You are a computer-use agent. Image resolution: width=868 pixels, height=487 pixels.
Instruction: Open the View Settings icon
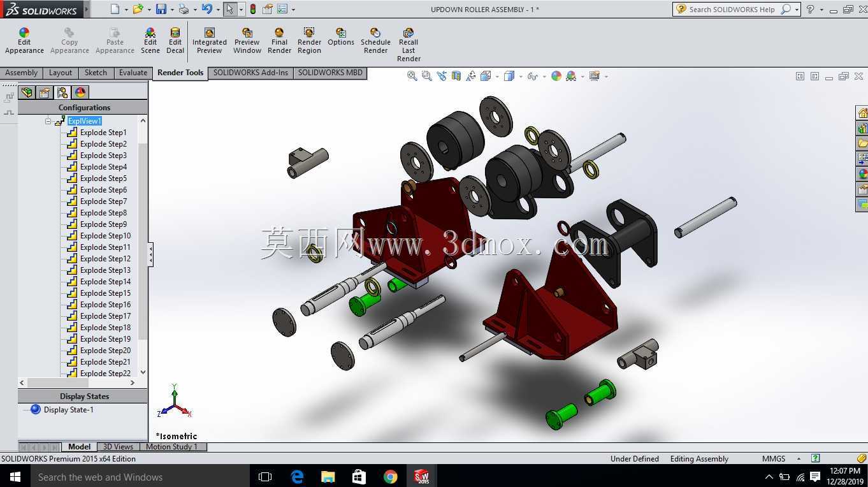[595, 76]
